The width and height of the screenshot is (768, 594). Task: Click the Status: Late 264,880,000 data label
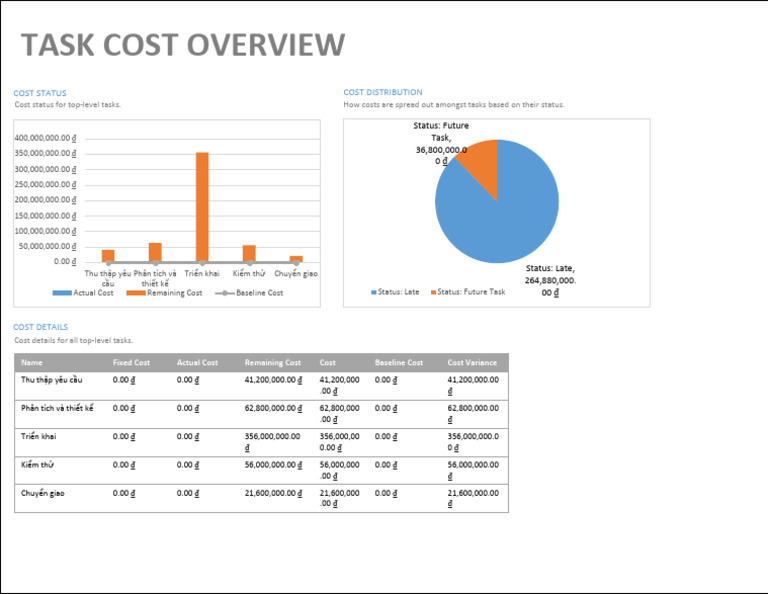pos(551,281)
